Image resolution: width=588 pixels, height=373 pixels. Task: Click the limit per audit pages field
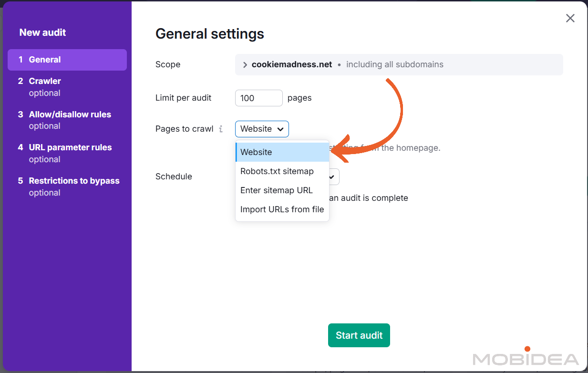258,98
